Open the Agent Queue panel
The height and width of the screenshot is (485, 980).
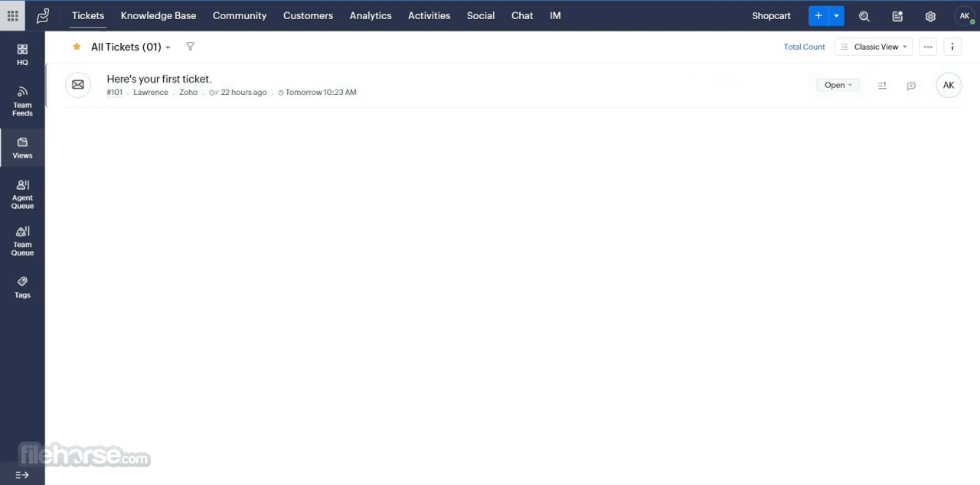click(x=22, y=193)
